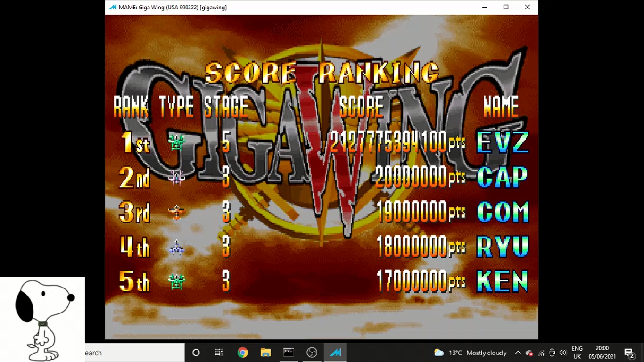Viewport: 644px width, 362px height.
Task: Open the Wi-Fi network panel
Action: click(541, 353)
